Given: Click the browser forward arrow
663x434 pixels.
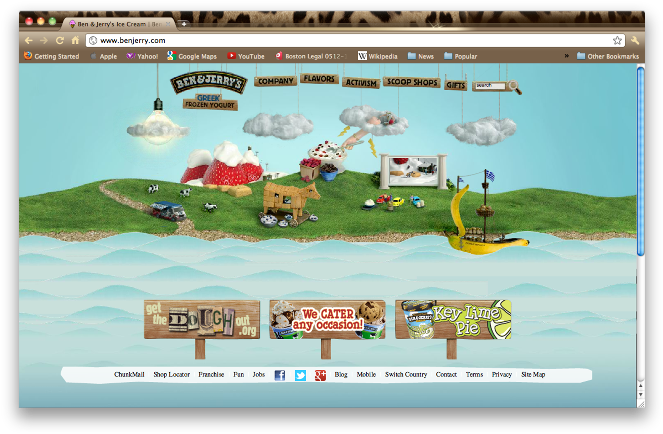Looking at the screenshot, I should tap(44, 41).
